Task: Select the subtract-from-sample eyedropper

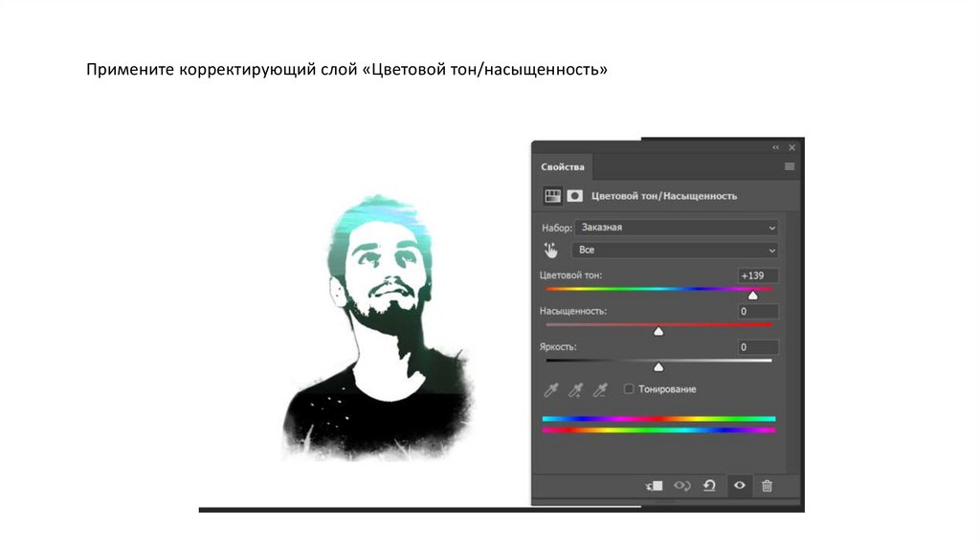Action: tap(600, 390)
